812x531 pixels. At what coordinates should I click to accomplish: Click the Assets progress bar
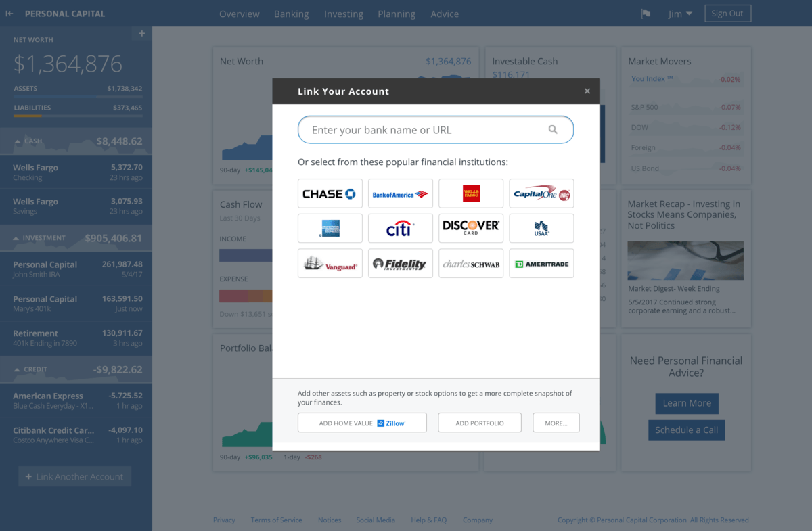pyautogui.click(x=78, y=97)
